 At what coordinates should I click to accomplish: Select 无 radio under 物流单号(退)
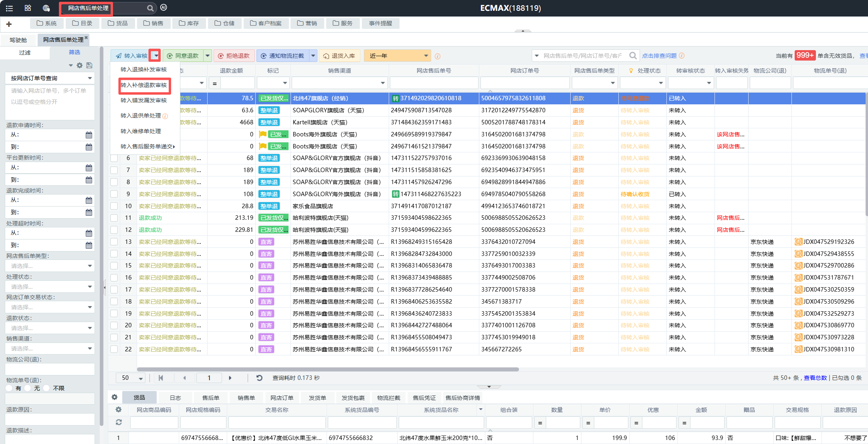click(x=28, y=388)
